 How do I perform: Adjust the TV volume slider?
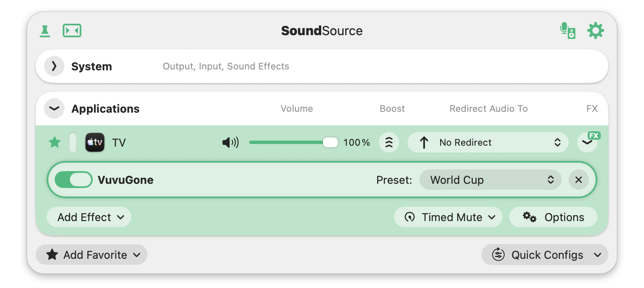tap(294, 142)
